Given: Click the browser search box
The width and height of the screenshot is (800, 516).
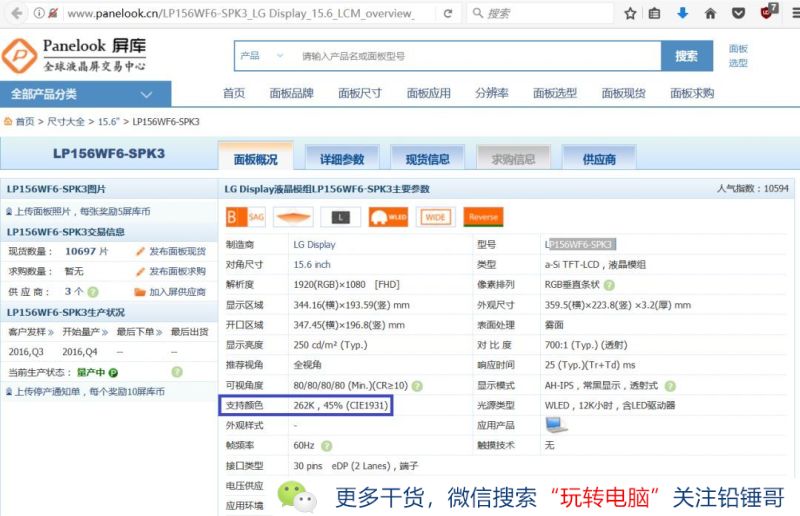Looking at the screenshot, I should point(540,13).
